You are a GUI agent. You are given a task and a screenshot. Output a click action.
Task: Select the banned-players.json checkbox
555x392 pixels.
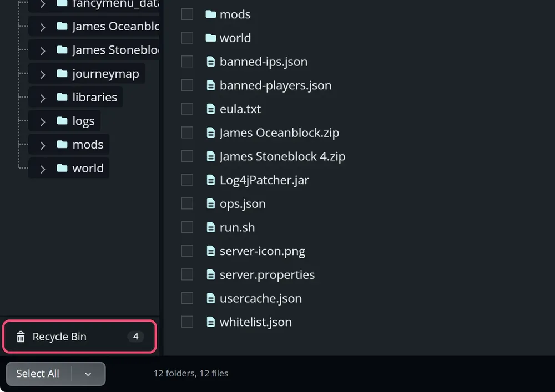pos(187,85)
